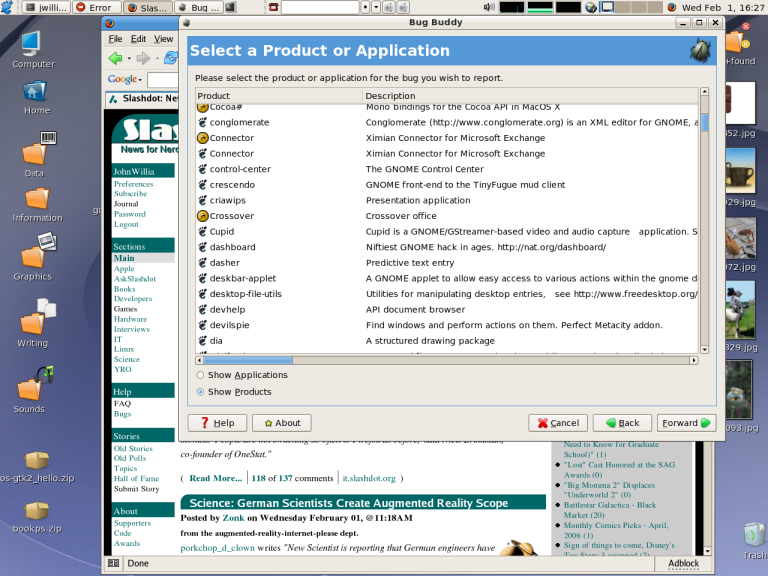Open the File menu in Firefox
This screenshot has height=576, width=768.
[x=116, y=39]
